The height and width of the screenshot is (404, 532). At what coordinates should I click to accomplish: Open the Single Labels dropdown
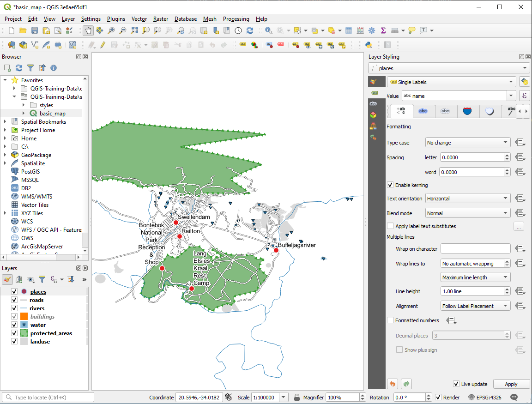(452, 82)
